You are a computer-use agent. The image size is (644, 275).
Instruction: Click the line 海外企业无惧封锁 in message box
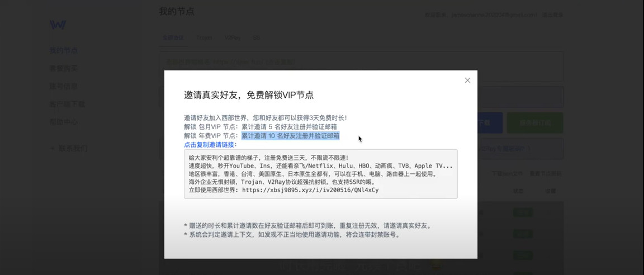tap(282, 182)
